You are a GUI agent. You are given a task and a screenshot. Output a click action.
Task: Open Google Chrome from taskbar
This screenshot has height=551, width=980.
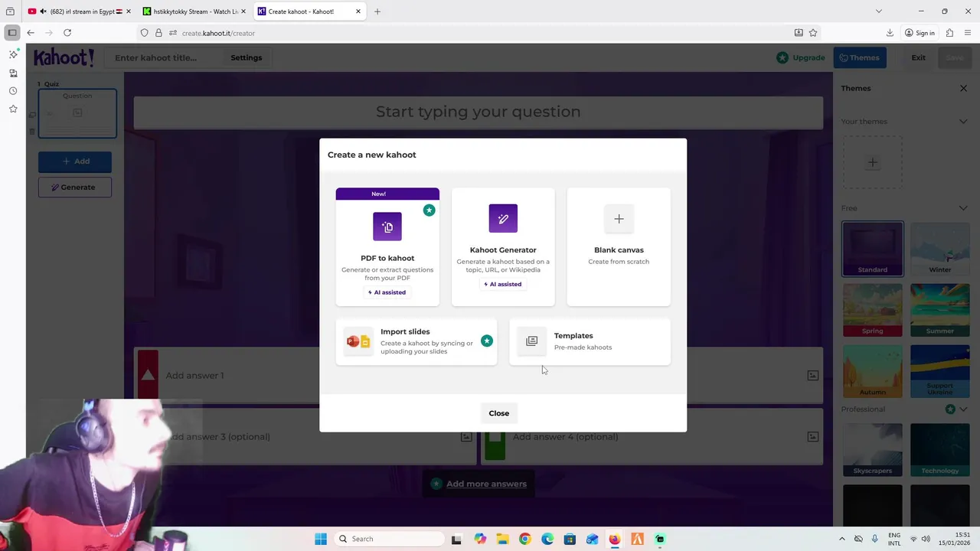[524, 539]
